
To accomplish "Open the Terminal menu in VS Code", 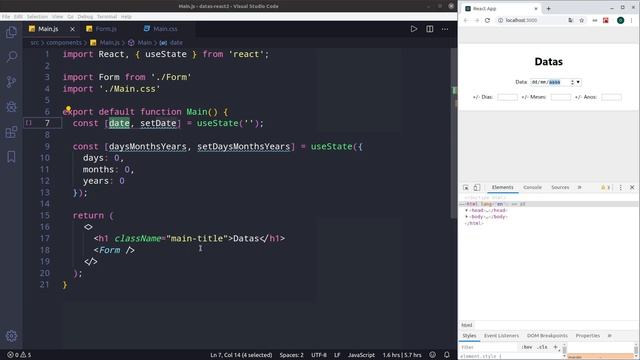I will click(x=107, y=17).
